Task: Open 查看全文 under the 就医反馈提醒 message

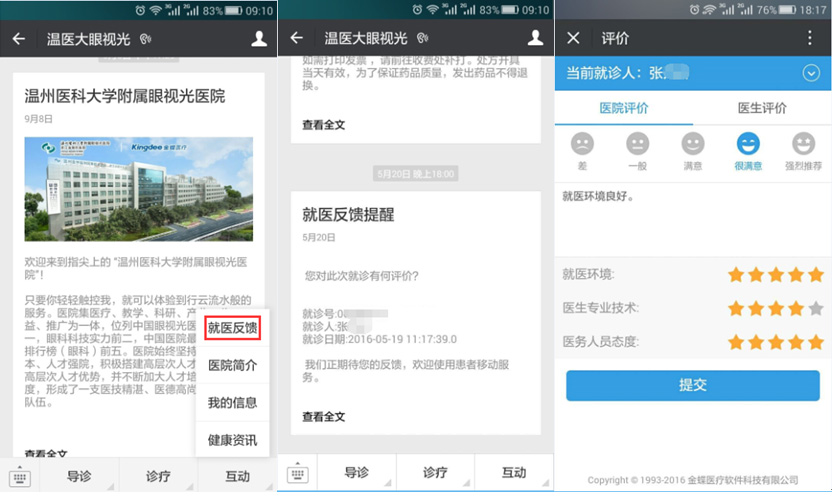Action: (323, 416)
